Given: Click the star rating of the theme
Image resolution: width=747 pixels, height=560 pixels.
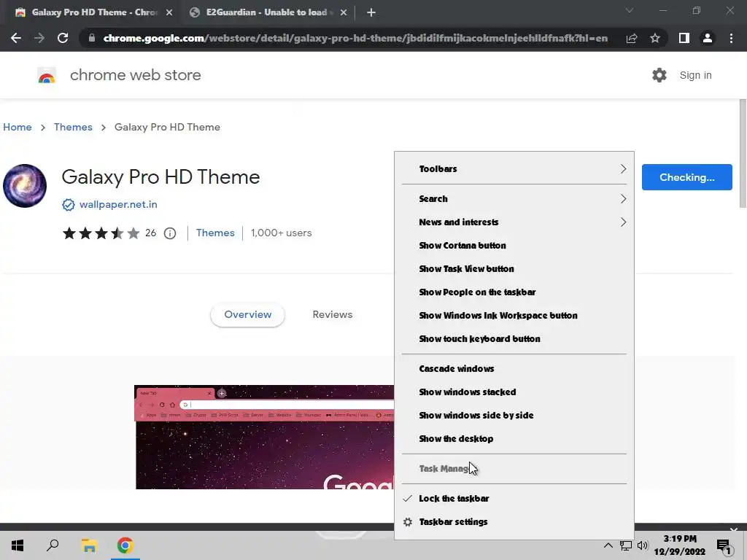Looking at the screenshot, I should (x=101, y=233).
